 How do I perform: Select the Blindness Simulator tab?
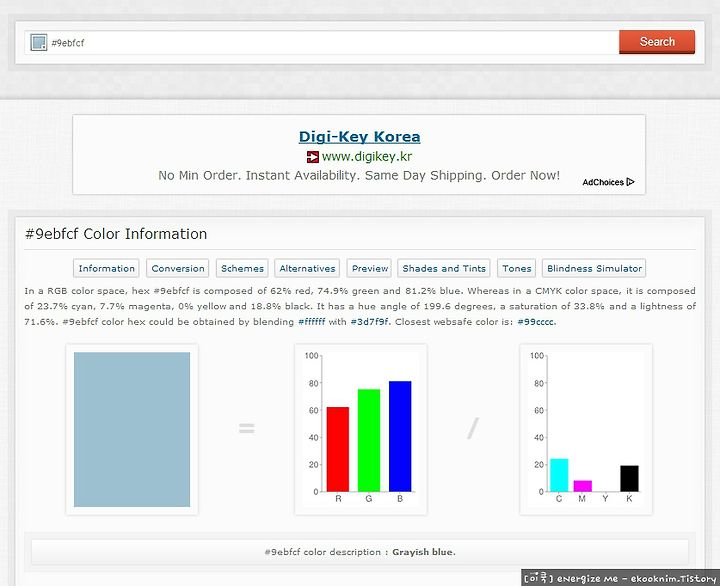click(594, 268)
